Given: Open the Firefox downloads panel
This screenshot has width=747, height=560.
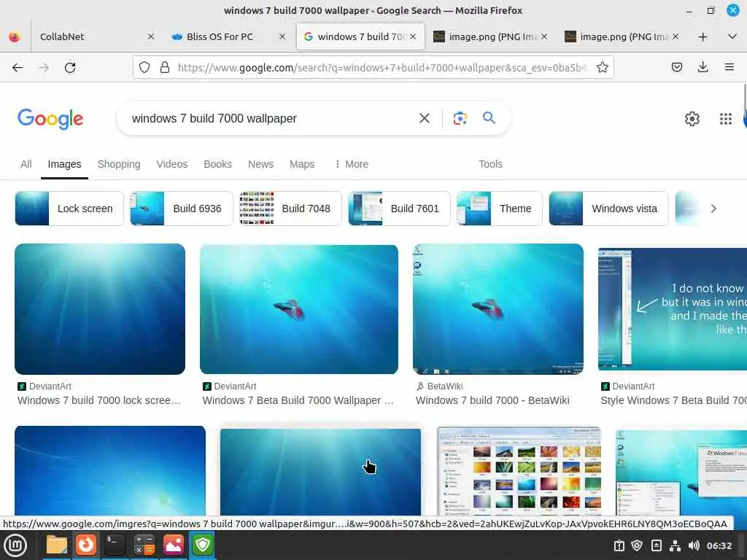Looking at the screenshot, I should click(703, 67).
